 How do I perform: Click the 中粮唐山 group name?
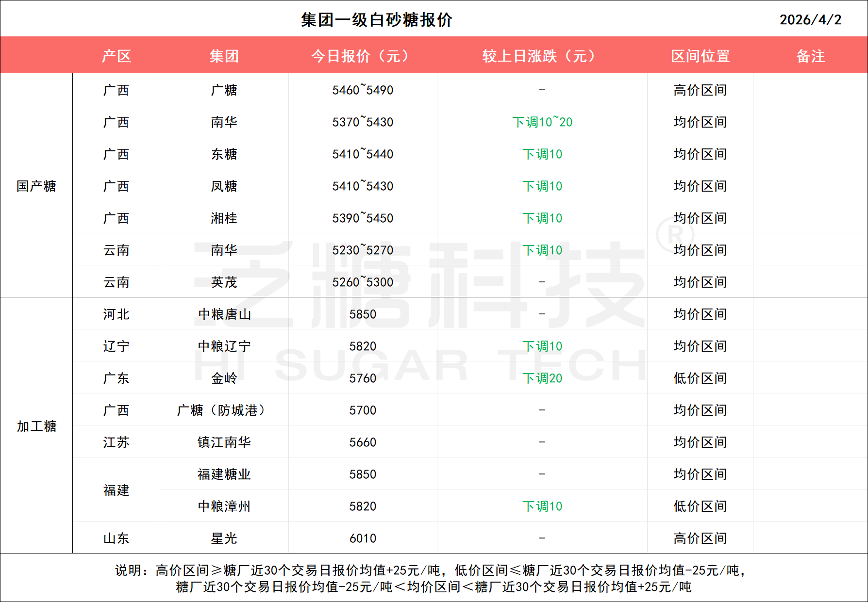(x=224, y=314)
